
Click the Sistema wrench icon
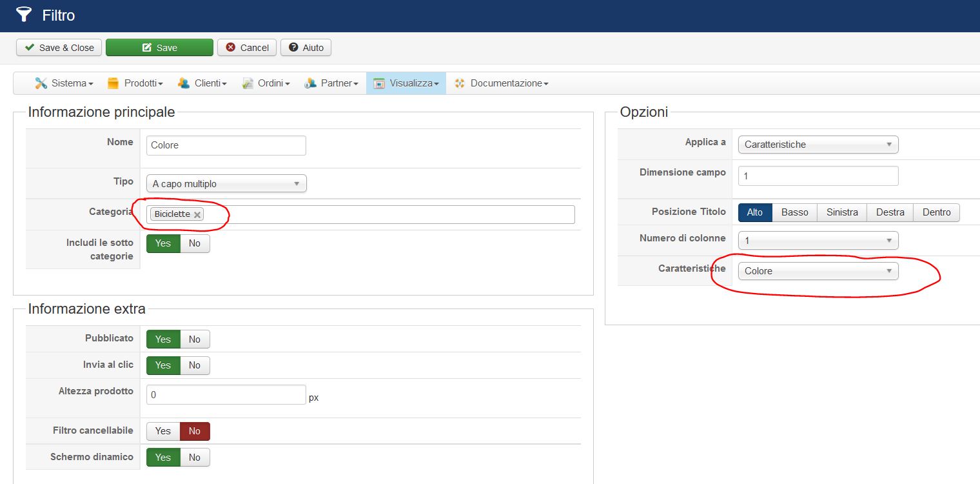coord(41,83)
